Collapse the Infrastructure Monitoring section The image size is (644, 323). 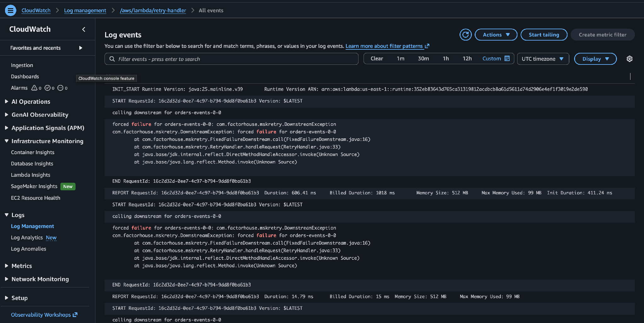[6, 141]
